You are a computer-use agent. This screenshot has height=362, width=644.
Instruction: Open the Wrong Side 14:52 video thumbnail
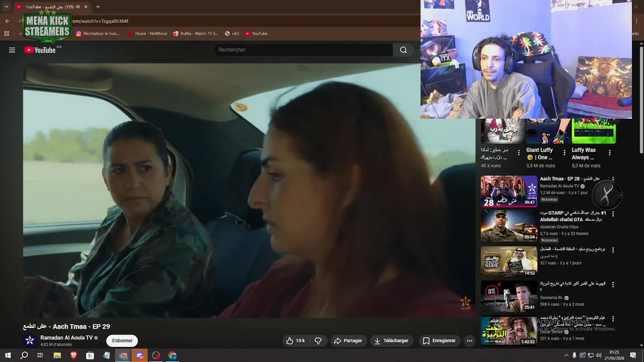(509, 261)
